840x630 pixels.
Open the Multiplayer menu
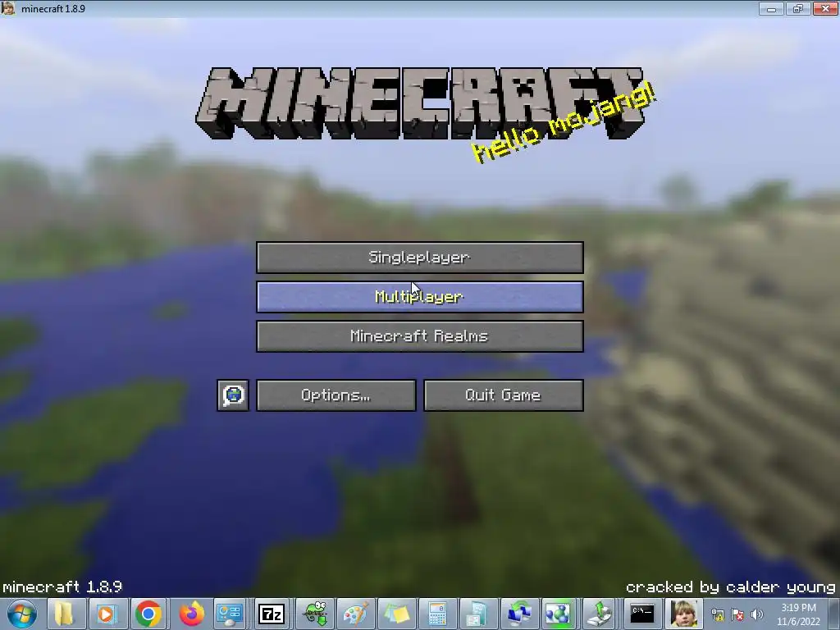419,297
